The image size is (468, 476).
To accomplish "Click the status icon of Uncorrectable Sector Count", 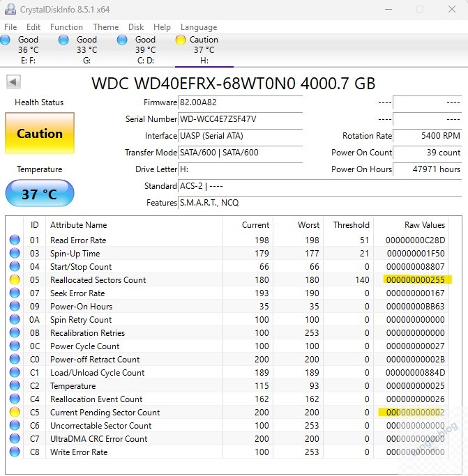I will (15, 426).
